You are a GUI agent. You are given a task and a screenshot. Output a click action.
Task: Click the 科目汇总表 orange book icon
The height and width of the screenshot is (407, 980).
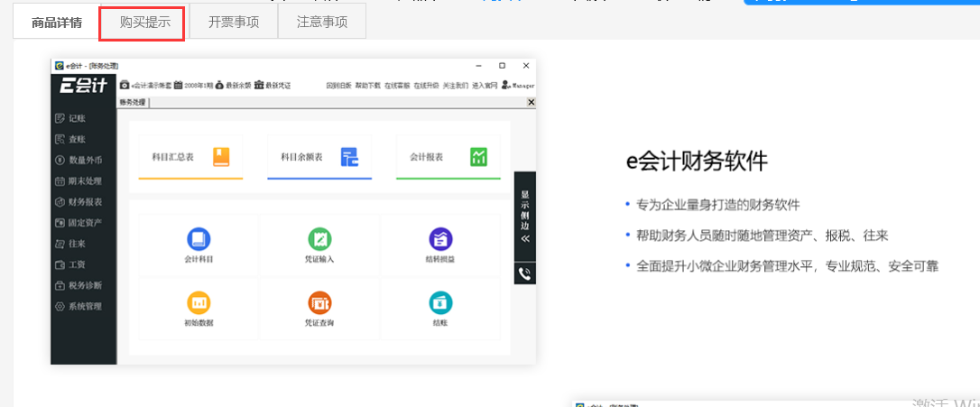[x=221, y=157]
